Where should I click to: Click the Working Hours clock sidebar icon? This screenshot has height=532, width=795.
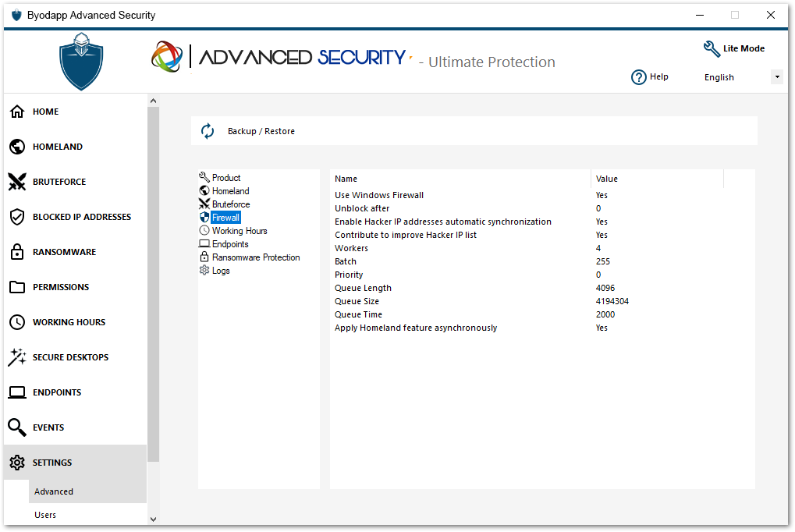[17, 322]
